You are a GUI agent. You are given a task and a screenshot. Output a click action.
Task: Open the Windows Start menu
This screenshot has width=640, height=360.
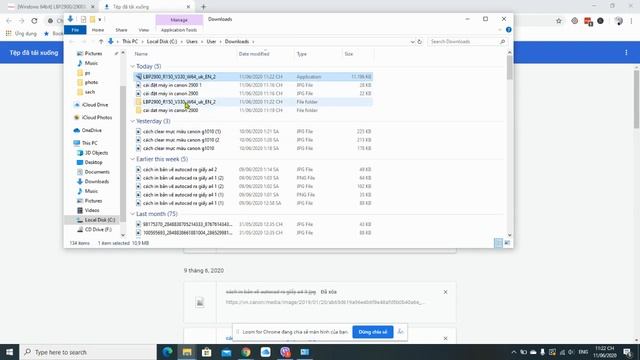click(x=9, y=352)
